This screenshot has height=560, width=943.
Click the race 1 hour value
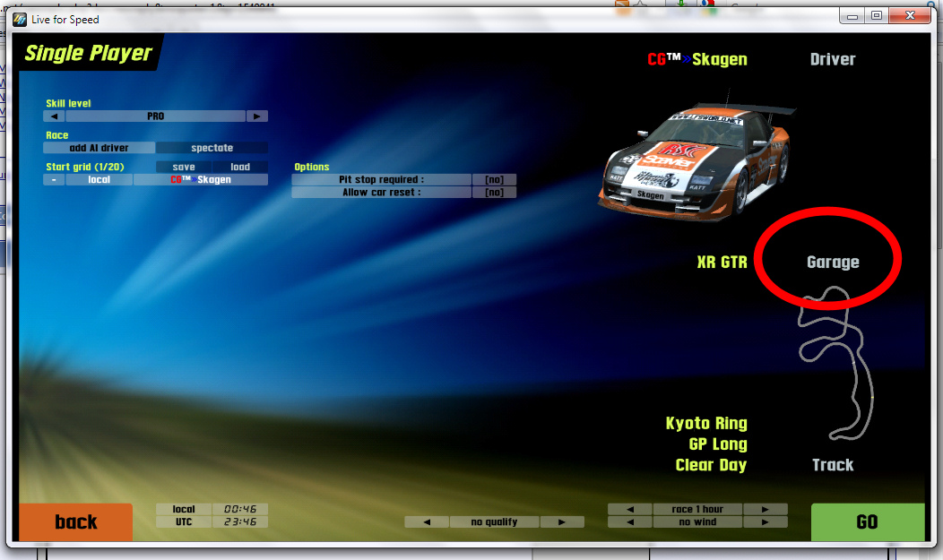[697, 509]
